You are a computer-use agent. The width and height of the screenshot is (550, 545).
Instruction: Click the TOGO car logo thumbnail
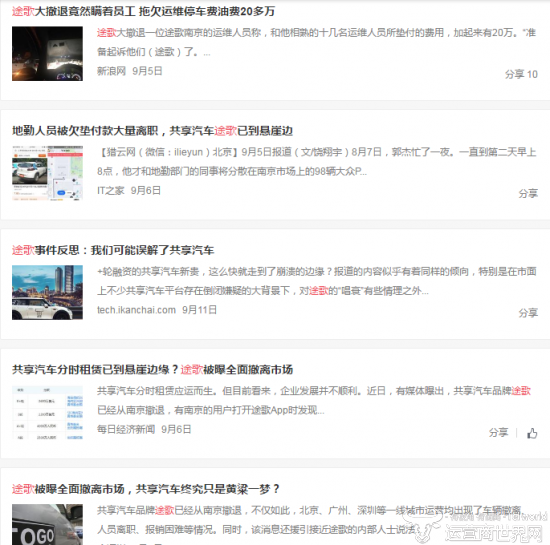pyautogui.click(x=47, y=524)
